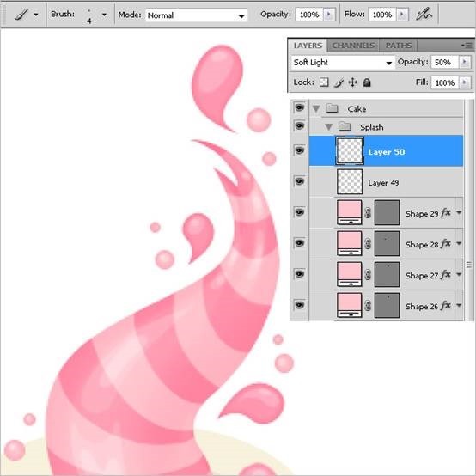476x476 pixels.
Task: Open the brush Mode dropdown set to Normal
Action: tap(196, 15)
